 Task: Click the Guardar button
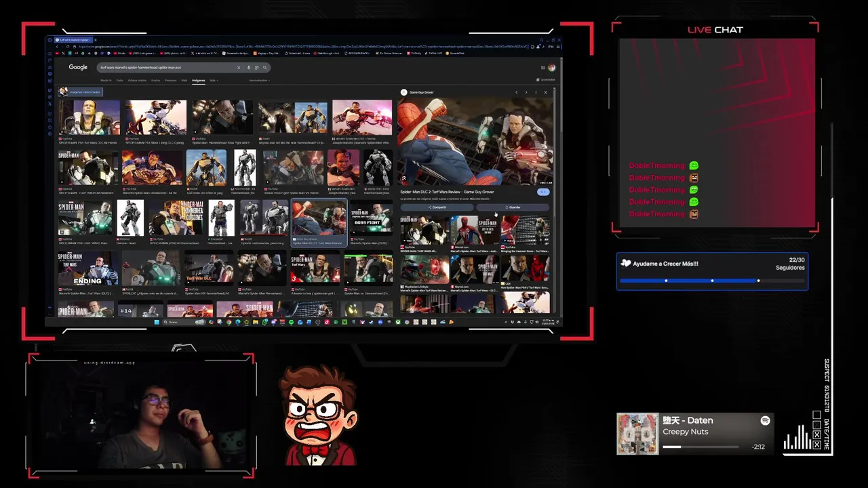[513, 207]
